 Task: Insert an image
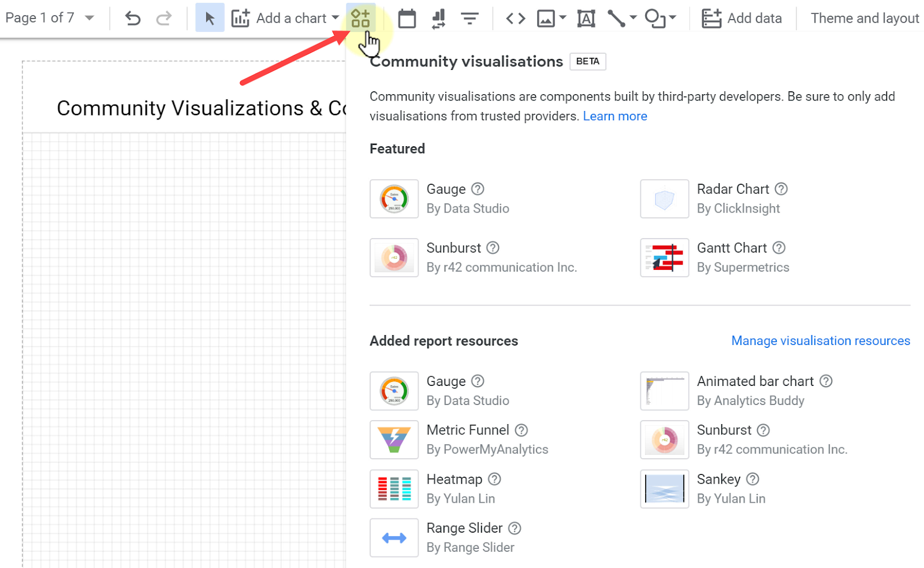(x=546, y=18)
